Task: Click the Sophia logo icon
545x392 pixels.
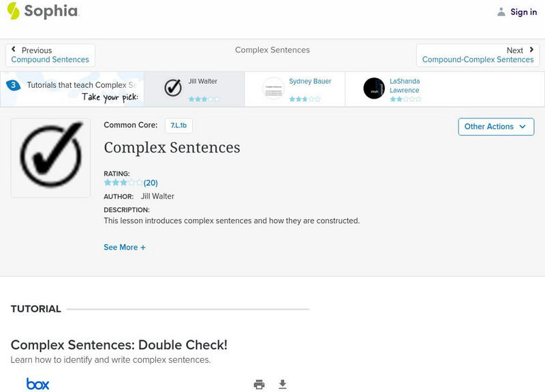Action: 14,11
